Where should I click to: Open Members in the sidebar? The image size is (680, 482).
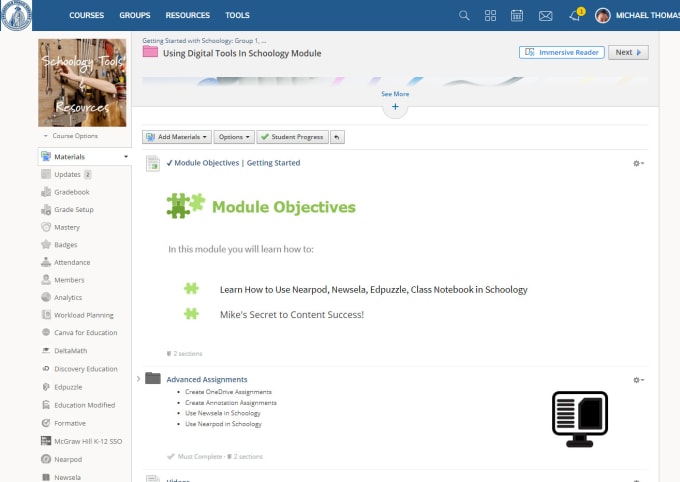coord(69,280)
